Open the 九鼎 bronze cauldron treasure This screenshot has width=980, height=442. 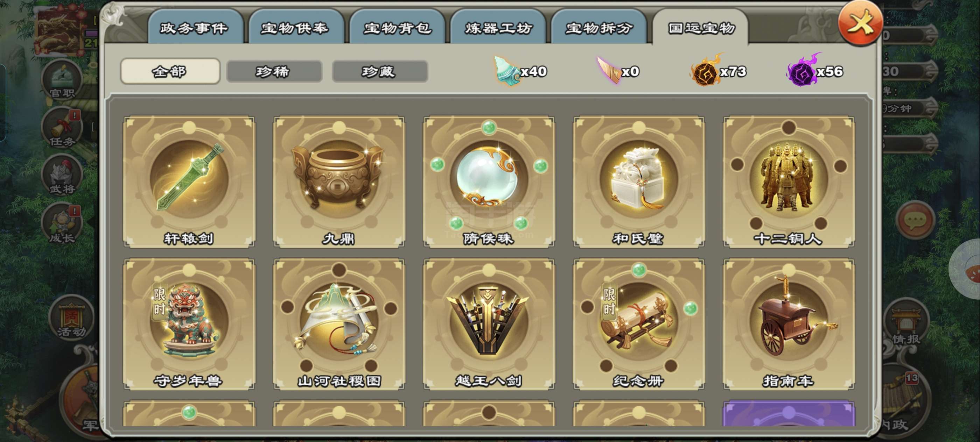click(338, 182)
